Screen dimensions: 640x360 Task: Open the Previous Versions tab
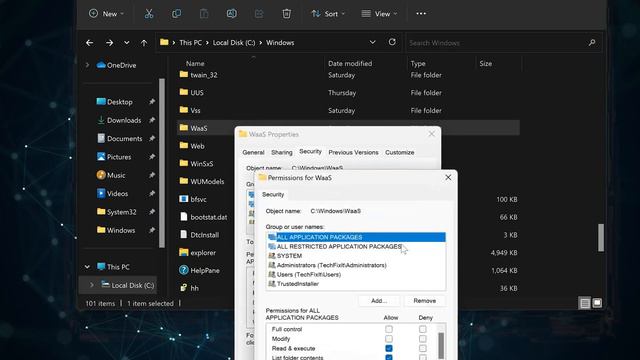coord(353,152)
